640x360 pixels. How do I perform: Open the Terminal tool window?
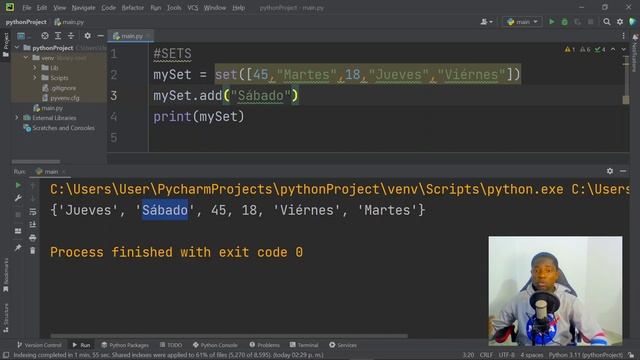point(304,345)
